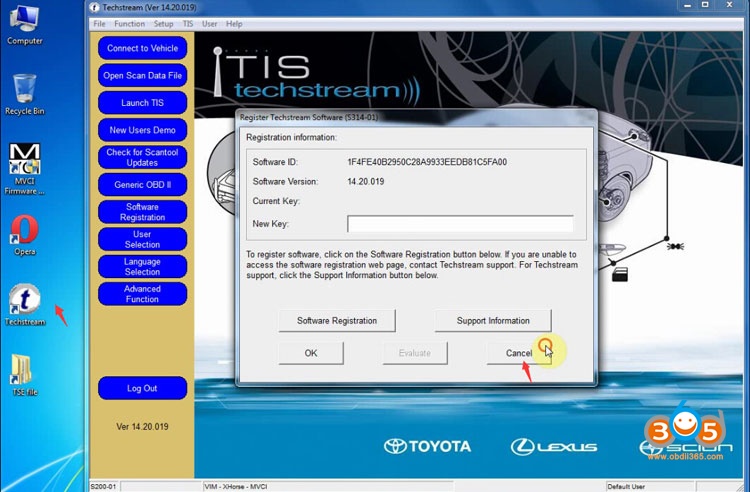Click Open Scan Data File button
The image size is (750, 492).
tap(143, 76)
